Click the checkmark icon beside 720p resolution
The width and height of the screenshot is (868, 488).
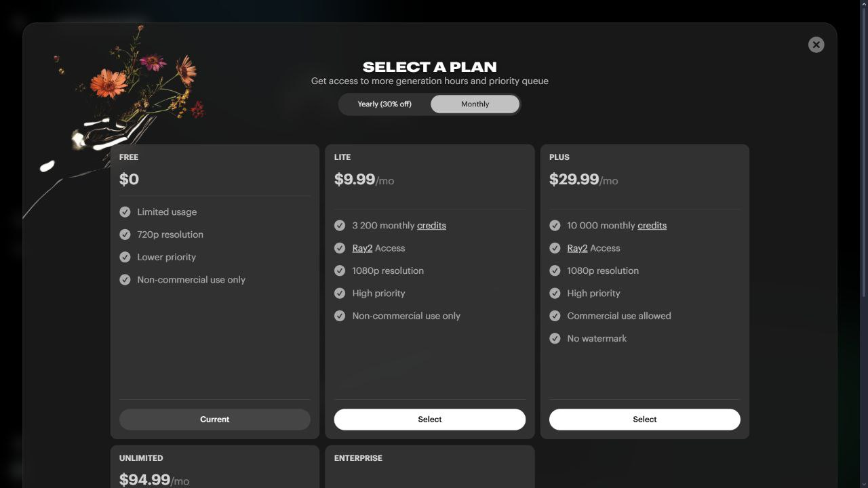click(125, 235)
